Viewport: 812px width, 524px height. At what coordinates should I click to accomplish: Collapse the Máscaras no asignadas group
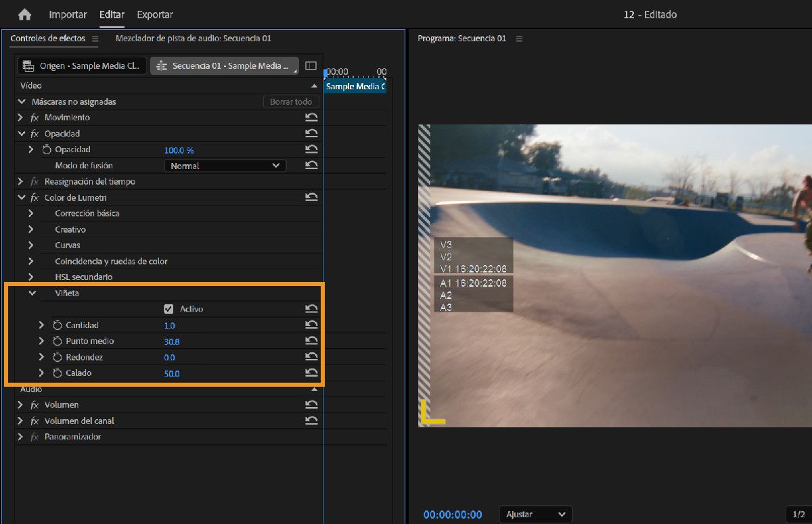point(22,101)
